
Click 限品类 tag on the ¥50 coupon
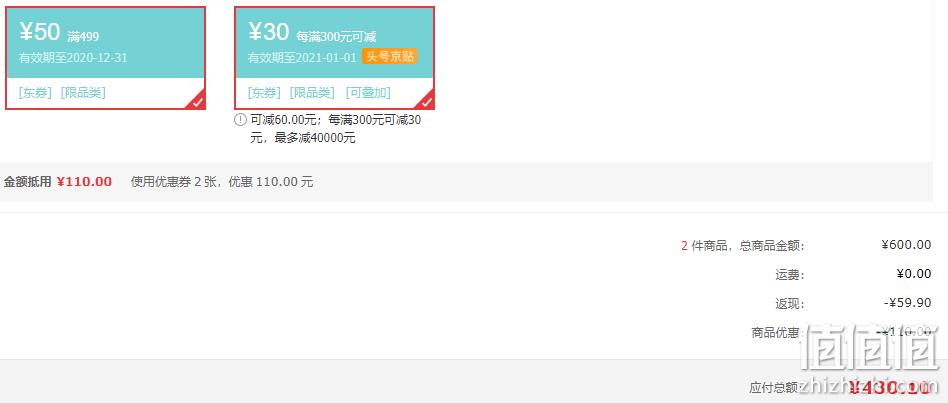coord(83,93)
